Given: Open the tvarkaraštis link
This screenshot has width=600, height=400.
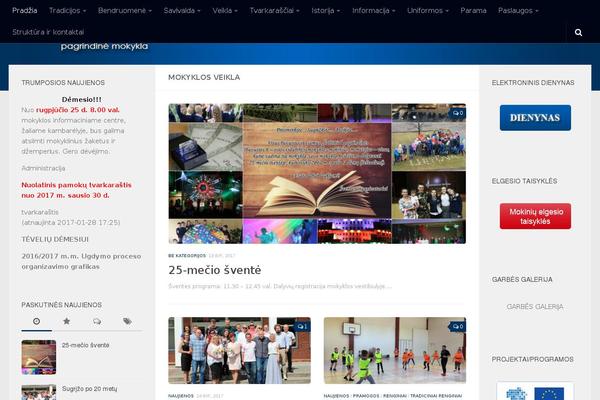Looking at the screenshot, I should coord(40,212).
